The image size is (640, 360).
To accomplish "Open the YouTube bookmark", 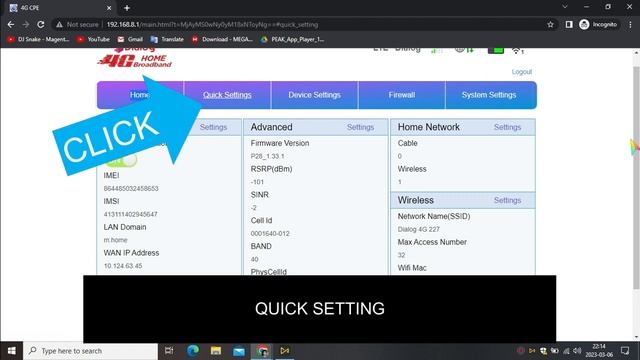I will click(x=93, y=40).
